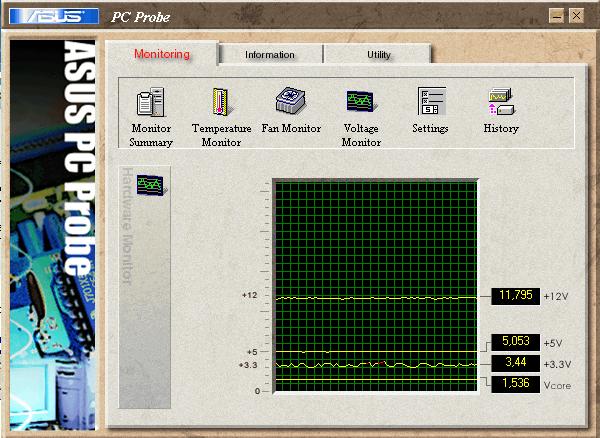The image size is (600, 438).
Task: Open the Fan Monitor icon
Action: click(291, 100)
